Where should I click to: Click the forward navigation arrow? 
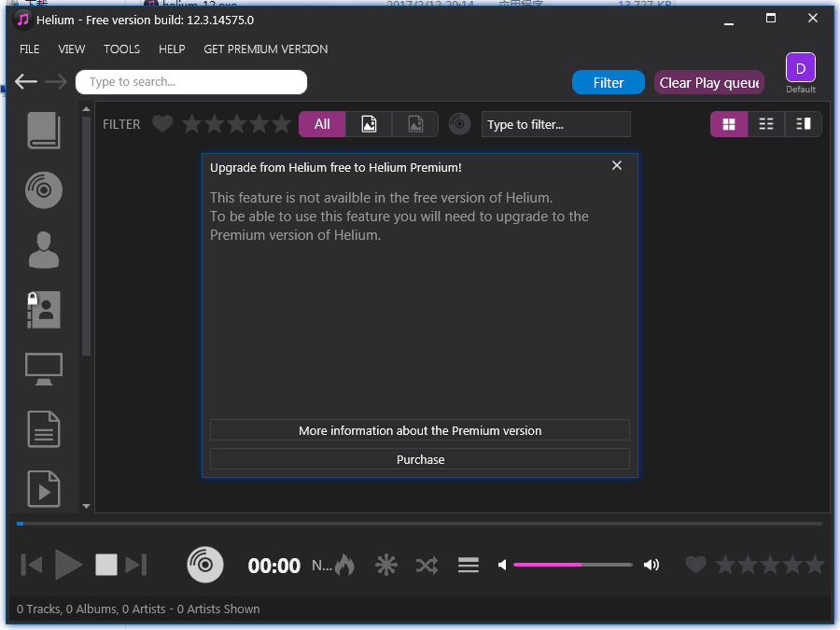(x=56, y=82)
